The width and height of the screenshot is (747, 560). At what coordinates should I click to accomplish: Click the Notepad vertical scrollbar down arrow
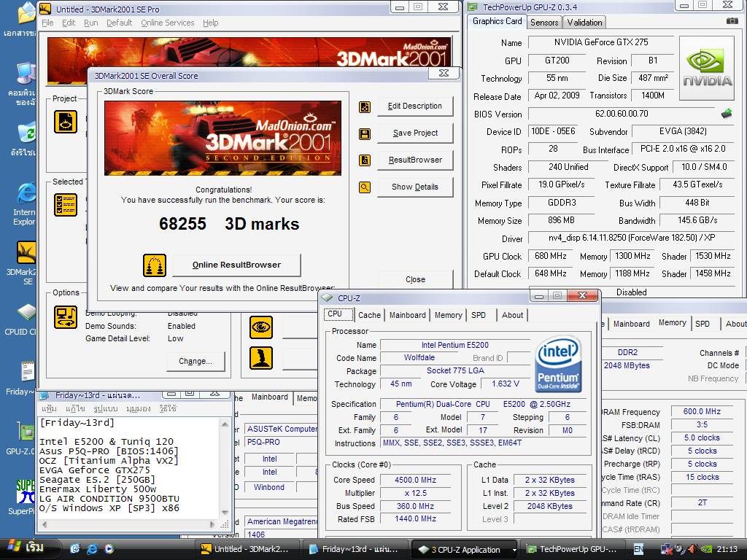(225, 513)
